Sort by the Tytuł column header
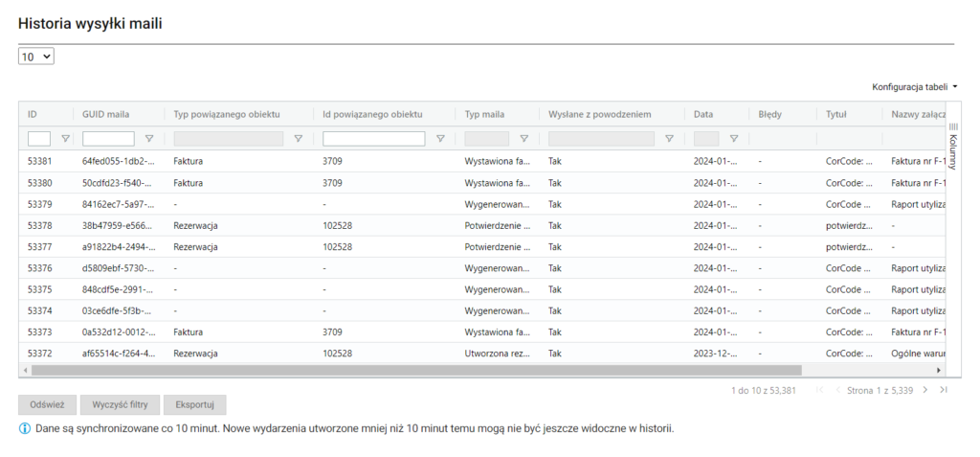Viewport: 980px width, 457px height. (x=836, y=114)
